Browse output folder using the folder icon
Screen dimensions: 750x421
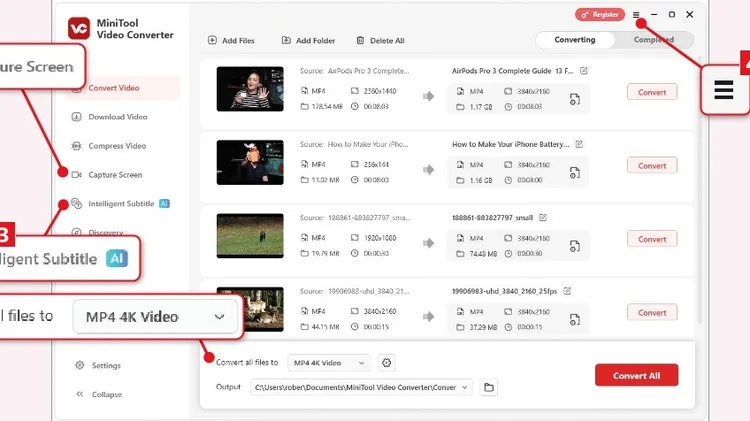(489, 387)
